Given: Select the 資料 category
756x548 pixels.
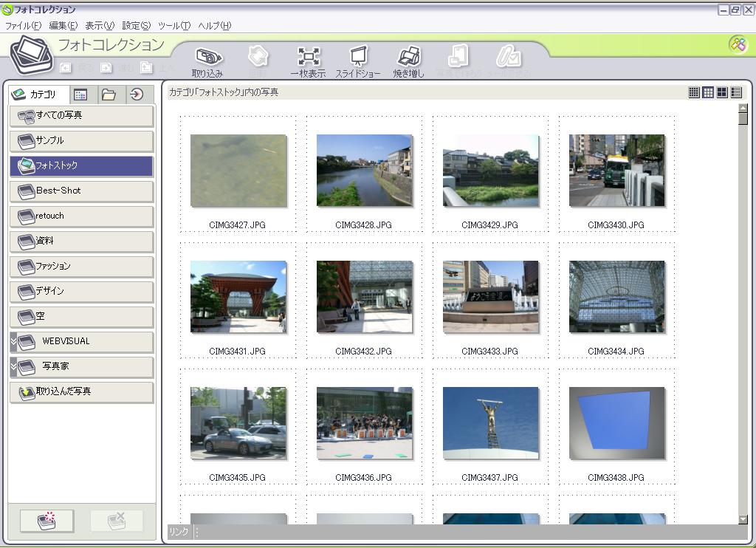Looking at the screenshot, I should click(x=81, y=242).
